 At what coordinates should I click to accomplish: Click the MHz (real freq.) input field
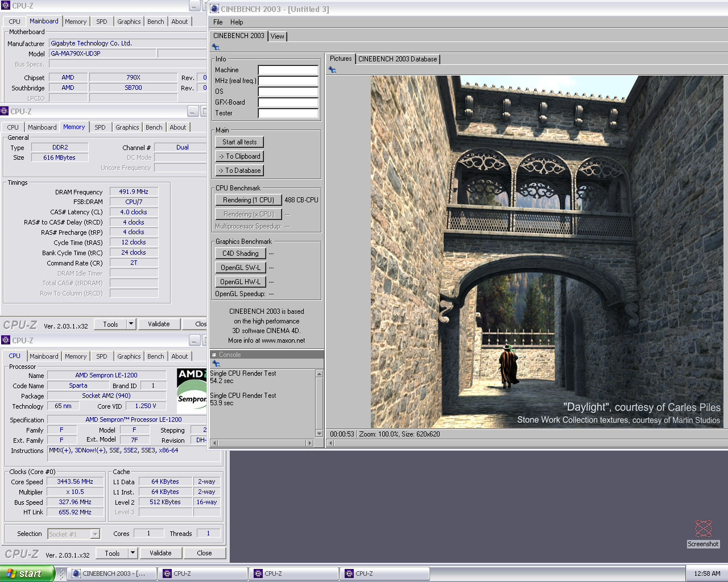(x=288, y=81)
